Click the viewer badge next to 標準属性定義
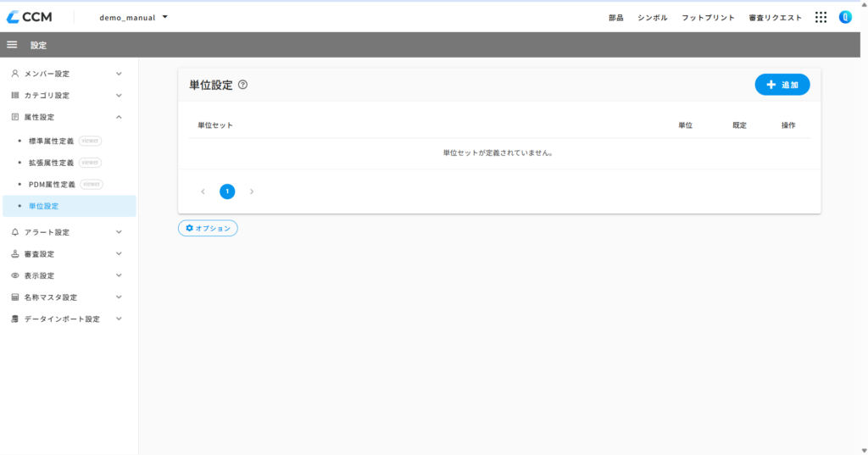This screenshot has height=455, width=868. point(90,141)
